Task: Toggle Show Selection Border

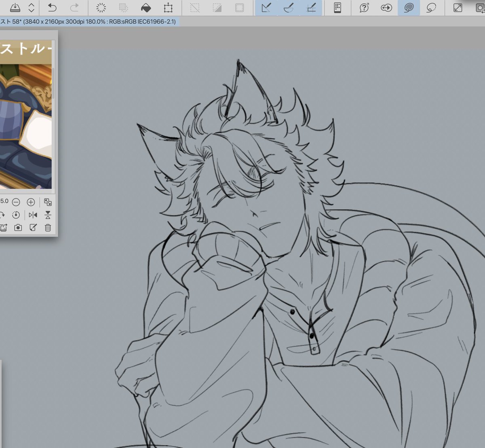Action: (239, 8)
